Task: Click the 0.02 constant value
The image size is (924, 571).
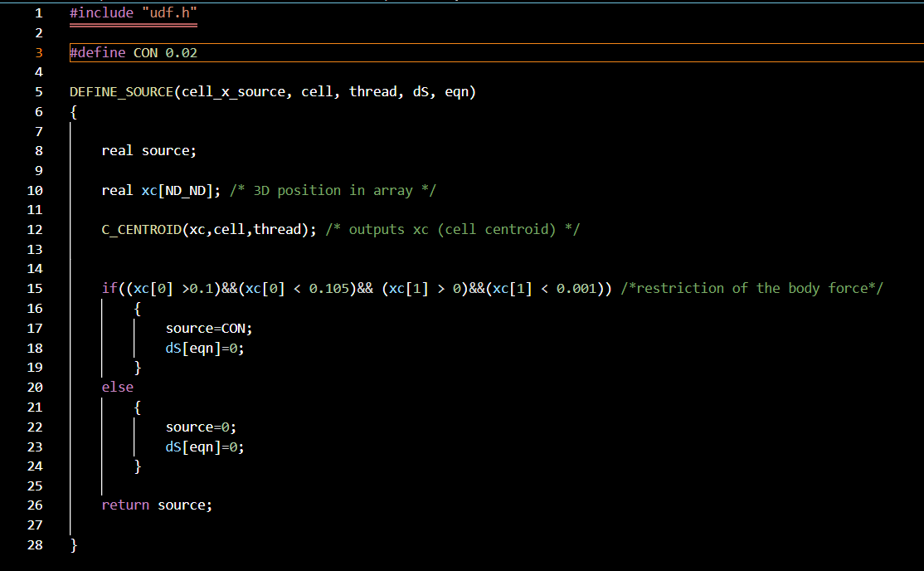Action: click(x=181, y=53)
